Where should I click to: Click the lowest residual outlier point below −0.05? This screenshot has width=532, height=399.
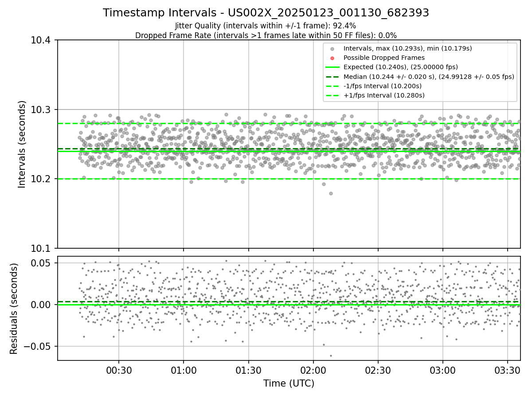[331, 356]
